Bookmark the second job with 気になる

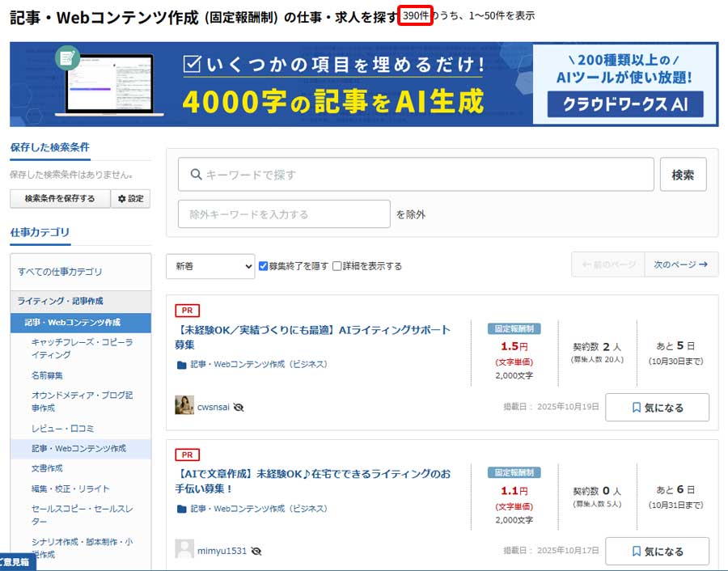pos(657,552)
